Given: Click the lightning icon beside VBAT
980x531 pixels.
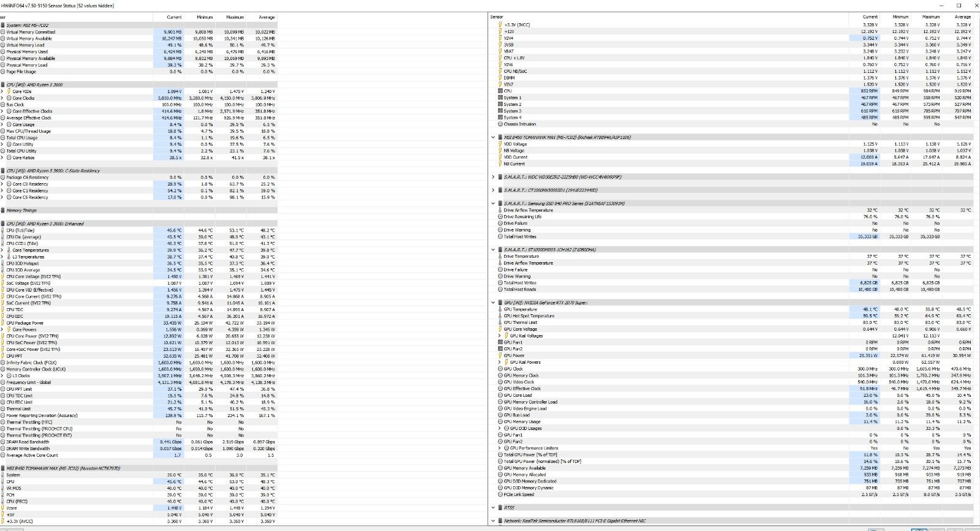Looking at the screenshot, I should click(x=500, y=51).
